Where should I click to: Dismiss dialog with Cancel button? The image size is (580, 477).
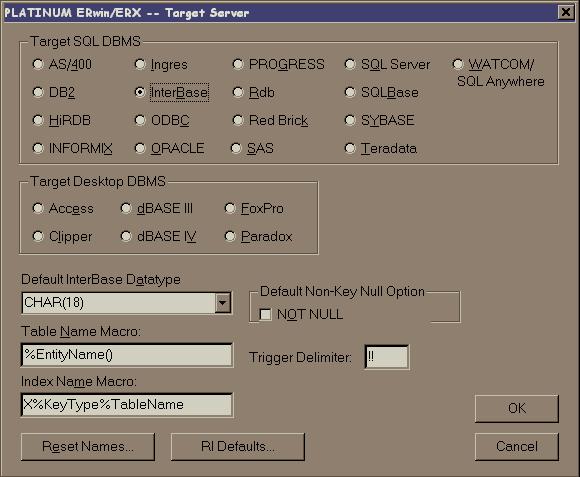click(x=517, y=447)
